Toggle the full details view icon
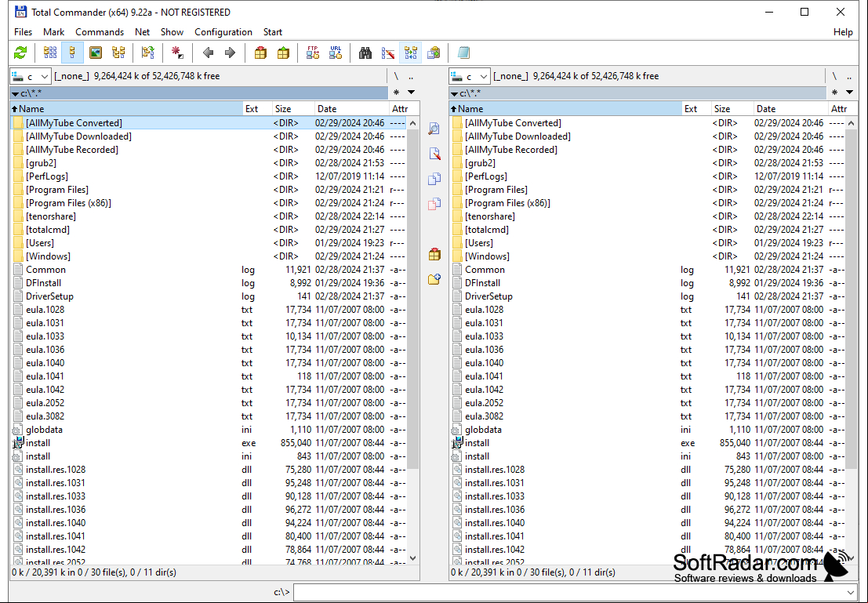The width and height of the screenshot is (868, 603). [x=72, y=53]
